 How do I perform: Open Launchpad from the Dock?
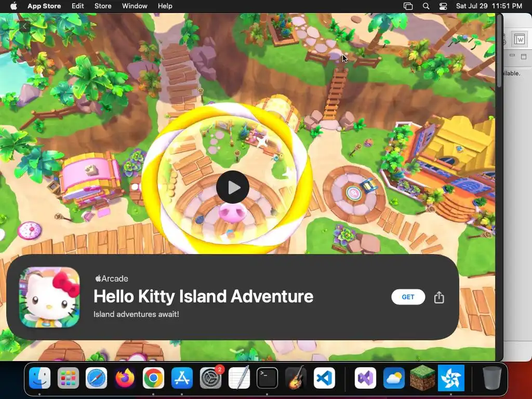tap(68, 378)
